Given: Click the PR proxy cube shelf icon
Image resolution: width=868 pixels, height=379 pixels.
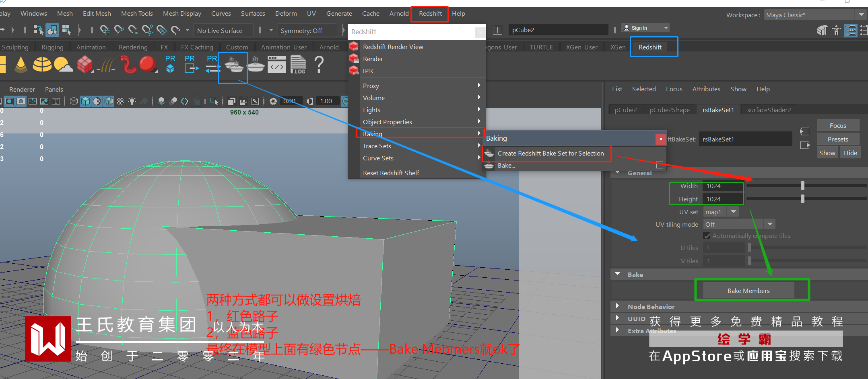Looking at the screenshot, I should [170, 64].
